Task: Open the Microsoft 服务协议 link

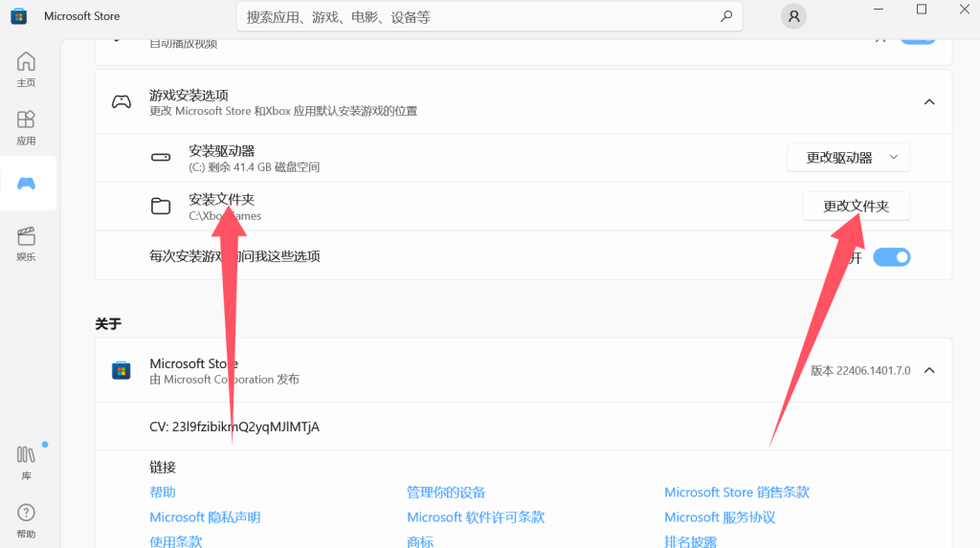Action: [x=720, y=517]
